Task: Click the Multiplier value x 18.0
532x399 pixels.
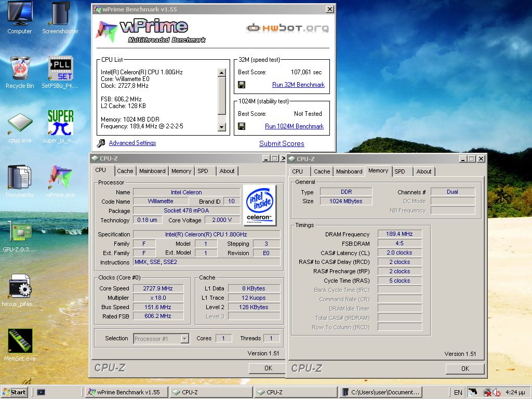Action: click(158, 298)
